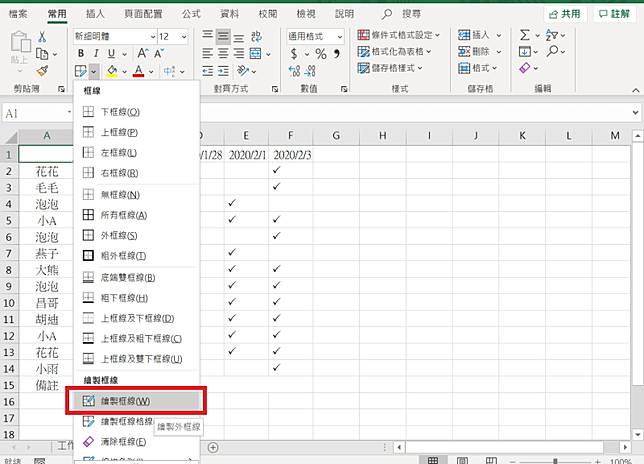Viewport: 644px width, 464px height.
Task: Toggle Italic formatting
Action: [96, 53]
